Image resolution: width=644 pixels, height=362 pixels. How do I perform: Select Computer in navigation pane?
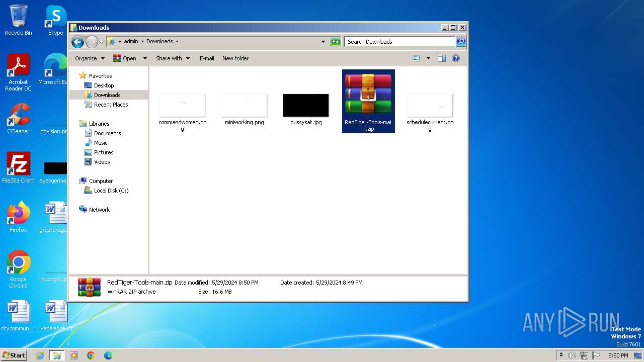pyautogui.click(x=101, y=181)
